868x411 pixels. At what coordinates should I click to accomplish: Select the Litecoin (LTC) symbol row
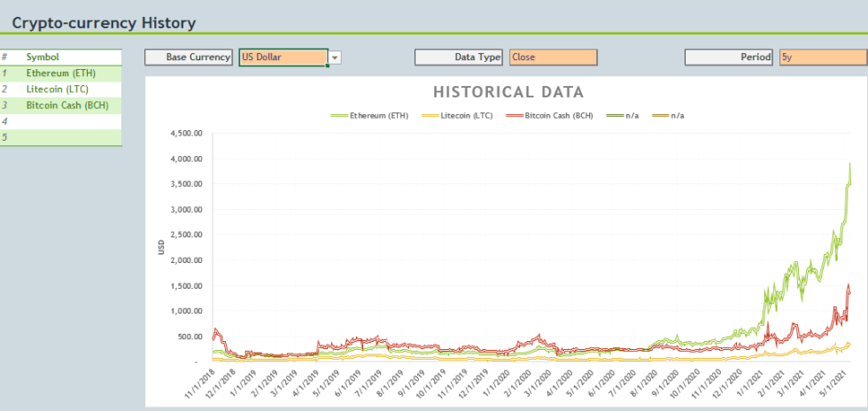(61, 89)
